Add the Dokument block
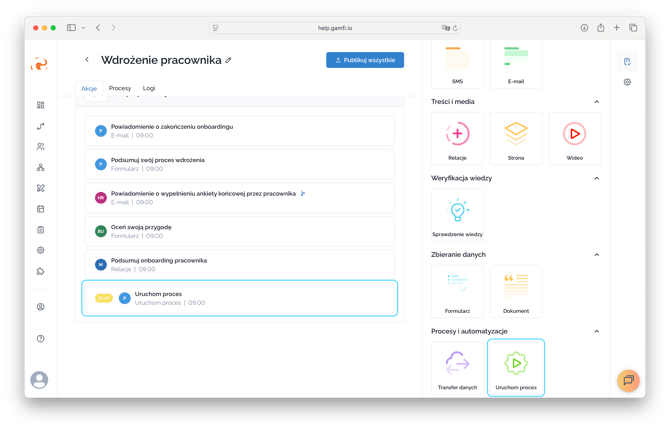The height and width of the screenshot is (430, 670). [516, 290]
